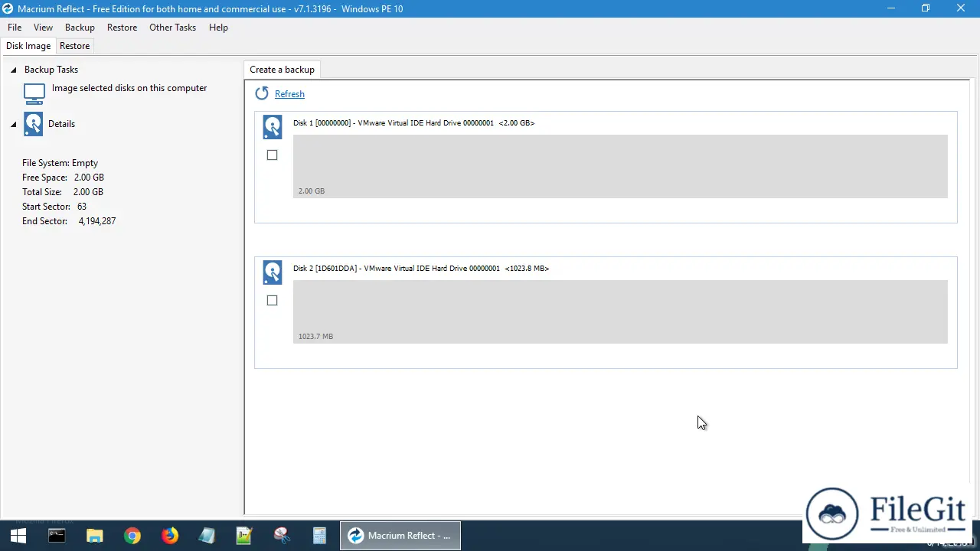Click the Refresh circular arrow icon
The width and height of the screenshot is (980, 551).
coord(262,93)
